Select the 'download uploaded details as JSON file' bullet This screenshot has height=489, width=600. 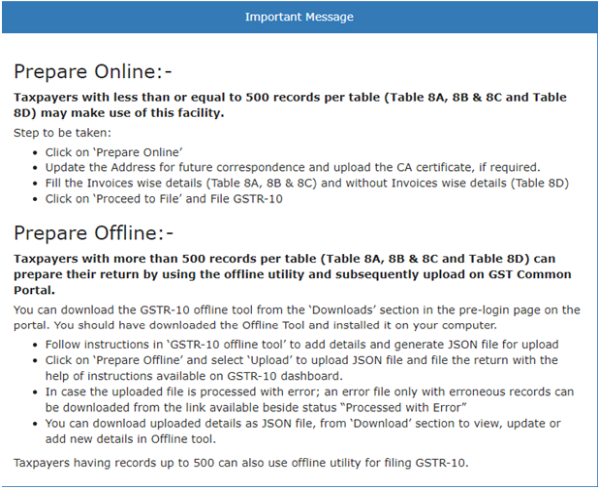click(x=300, y=431)
